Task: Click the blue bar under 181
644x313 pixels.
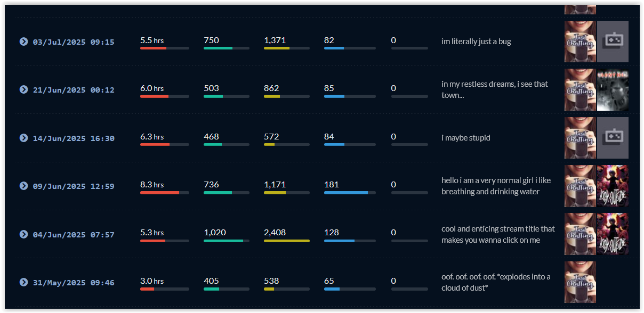Action: [346, 193]
